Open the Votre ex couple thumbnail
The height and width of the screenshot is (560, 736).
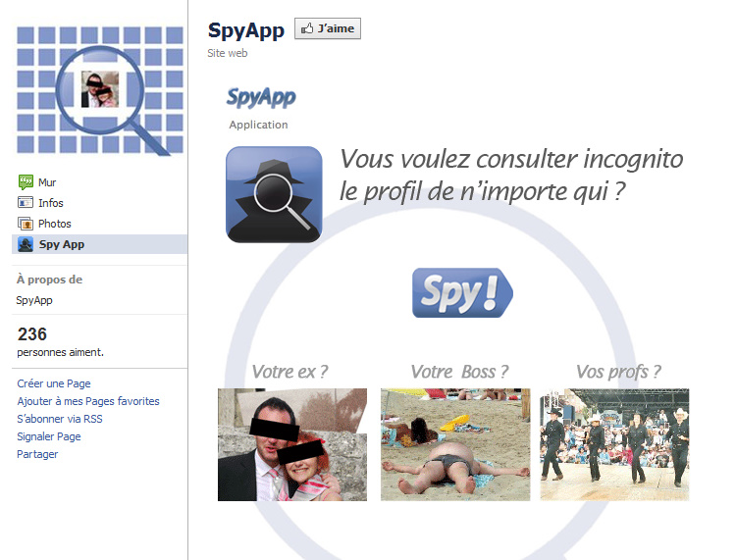click(x=292, y=444)
